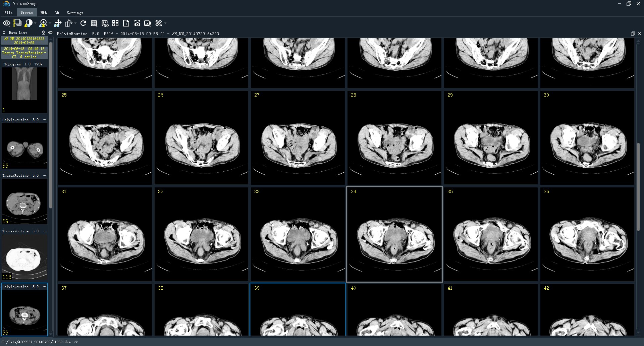Open the zoom tool dropdown arrow
Screen dimensions: 644x346
(50, 23)
